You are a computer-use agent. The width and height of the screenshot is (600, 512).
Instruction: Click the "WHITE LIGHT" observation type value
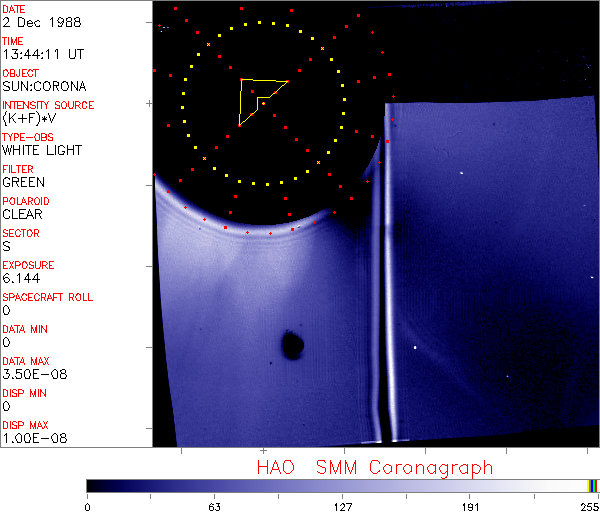click(42, 150)
